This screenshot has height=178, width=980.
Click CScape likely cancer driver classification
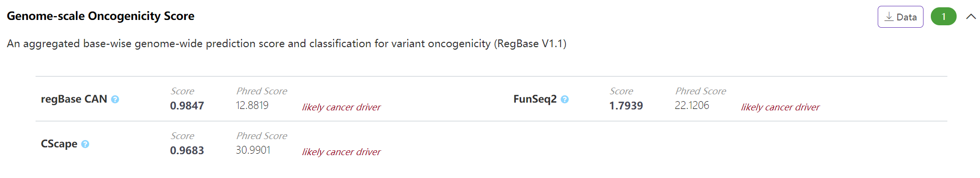(x=341, y=152)
